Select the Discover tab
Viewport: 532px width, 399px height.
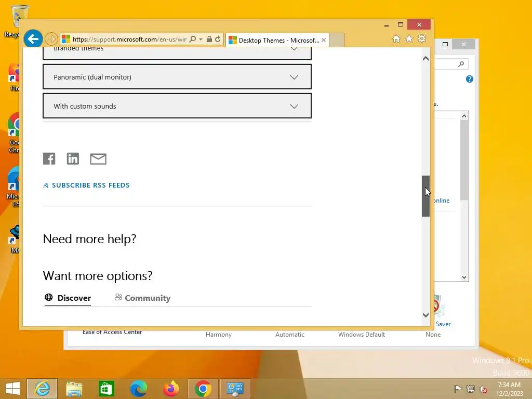(x=68, y=298)
